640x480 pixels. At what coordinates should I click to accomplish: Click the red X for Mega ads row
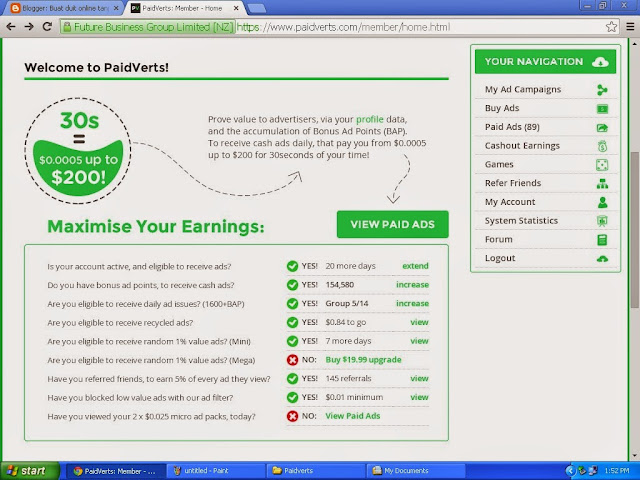(x=292, y=360)
